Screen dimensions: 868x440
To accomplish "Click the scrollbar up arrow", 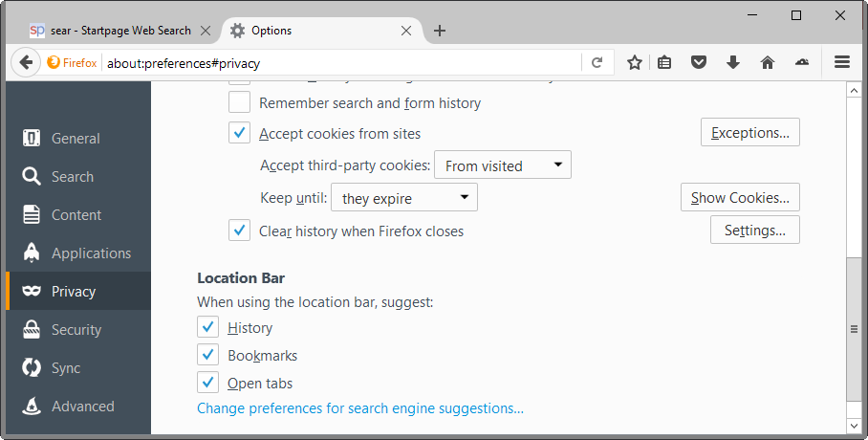I will pos(854,90).
